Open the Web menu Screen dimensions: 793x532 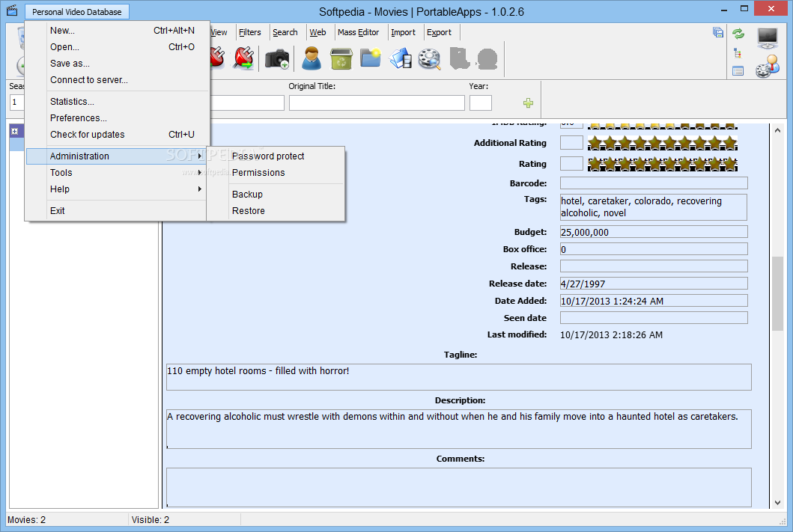pyautogui.click(x=317, y=32)
